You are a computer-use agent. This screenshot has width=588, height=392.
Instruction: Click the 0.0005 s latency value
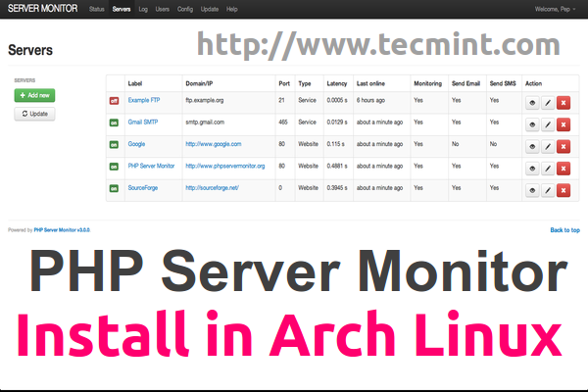click(x=337, y=100)
